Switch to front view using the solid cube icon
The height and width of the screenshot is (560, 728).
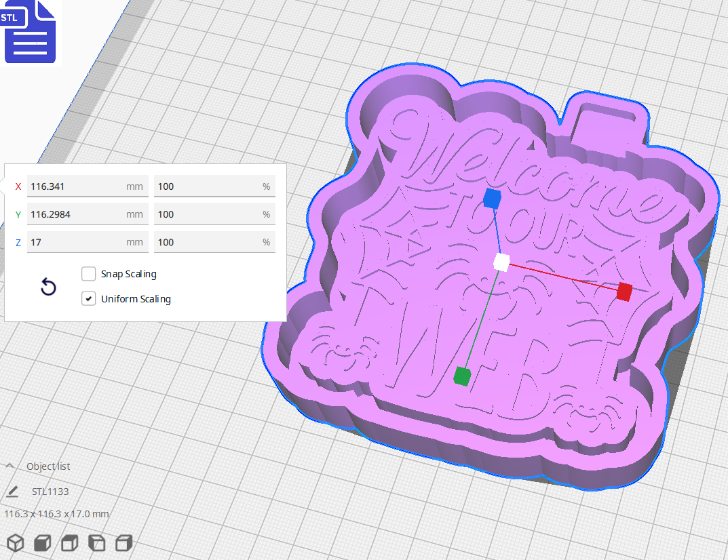pyautogui.click(x=41, y=543)
